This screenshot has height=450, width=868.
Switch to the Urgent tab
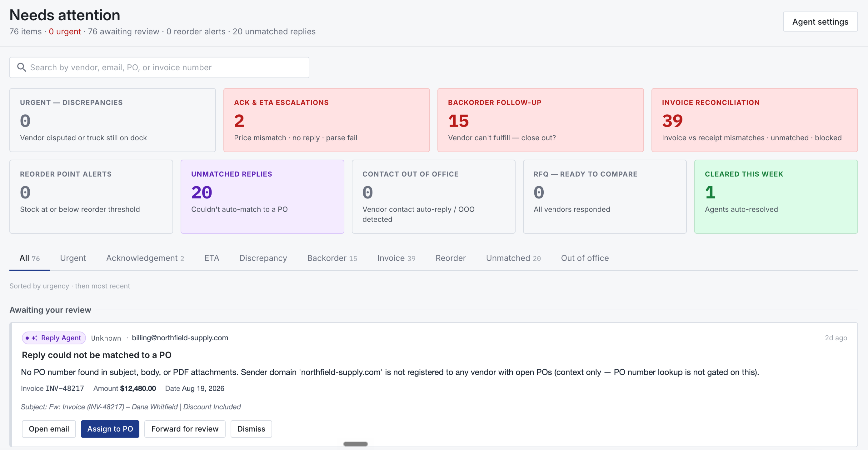[x=73, y=258]
